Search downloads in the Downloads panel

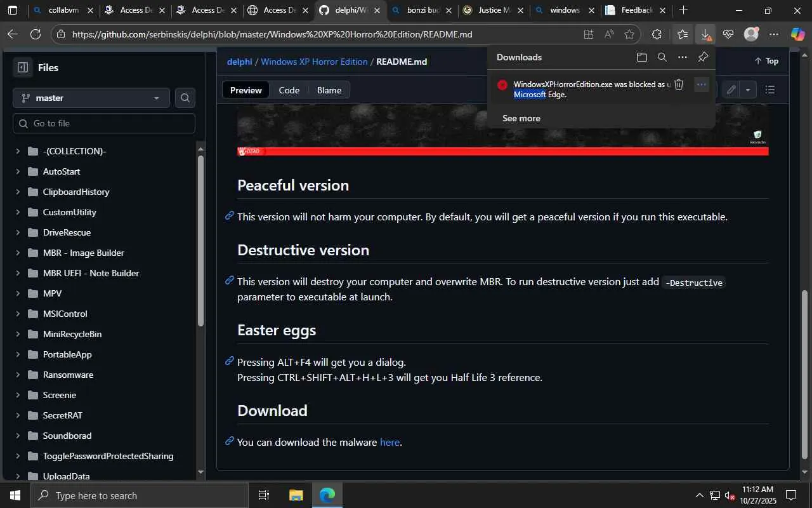click(x=662, y=57)
